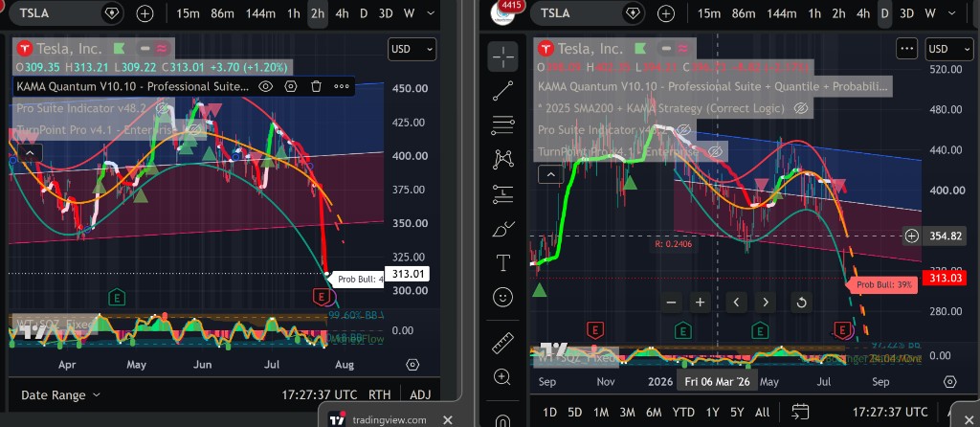Toggle the RTH session setting

pyautogui.click(x=380, y=395)
